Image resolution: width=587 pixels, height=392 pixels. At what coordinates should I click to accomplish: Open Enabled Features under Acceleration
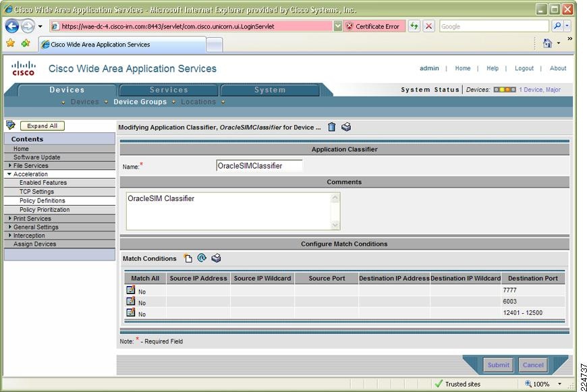(43, 183)
